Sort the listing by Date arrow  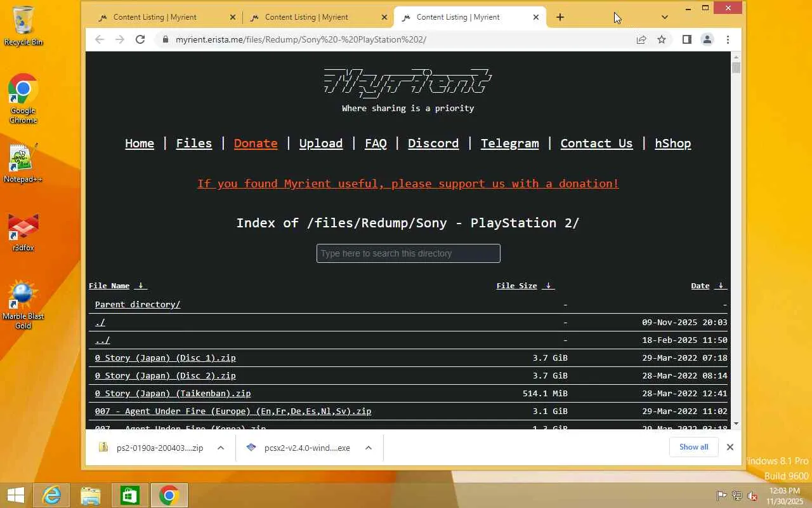pos(721,286)
